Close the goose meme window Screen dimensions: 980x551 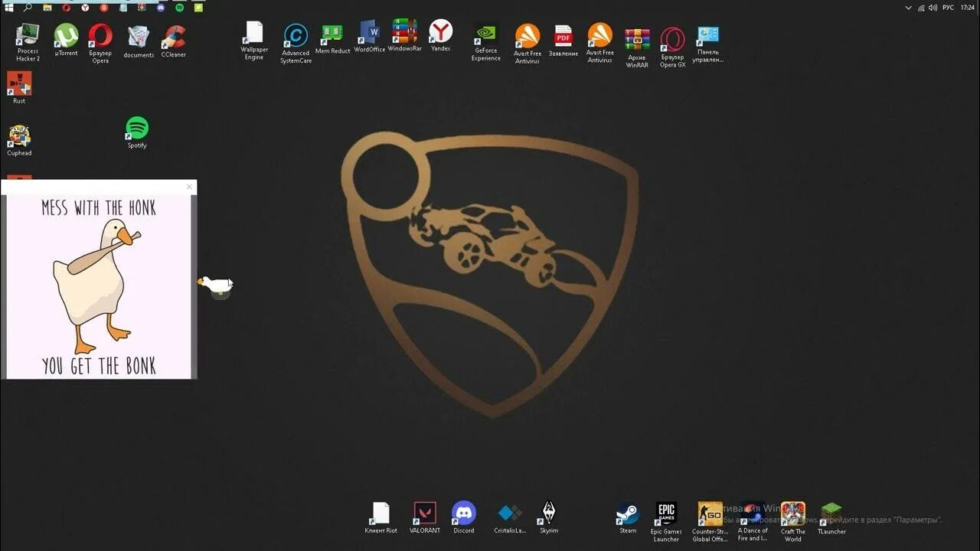[x=189, y=187]
